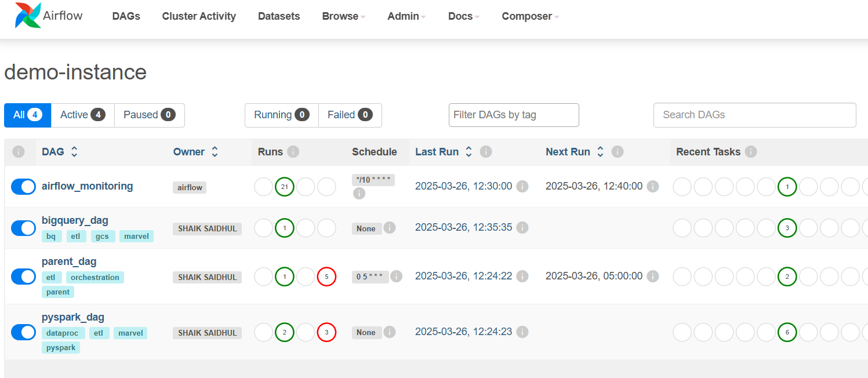The width and height of the screenshot is (868, 378).
Task: Click green success runs circle showing 21
Action: (x=284, y=187)
